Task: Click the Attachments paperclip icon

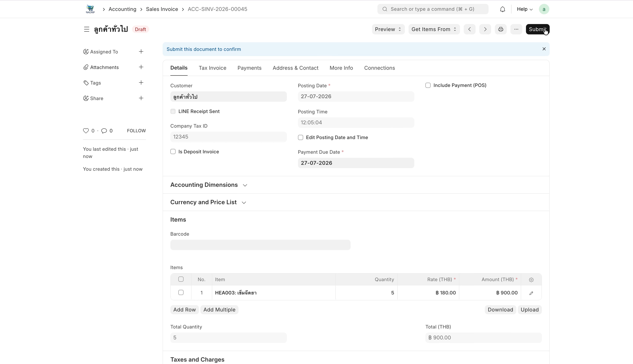Action: pyautogui.click(x=86, y=67)
